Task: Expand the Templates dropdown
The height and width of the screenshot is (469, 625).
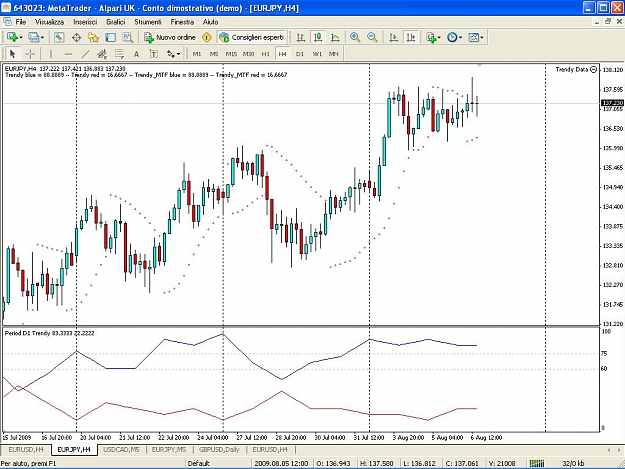Action: pyautogui.click(x=482, y=37)
